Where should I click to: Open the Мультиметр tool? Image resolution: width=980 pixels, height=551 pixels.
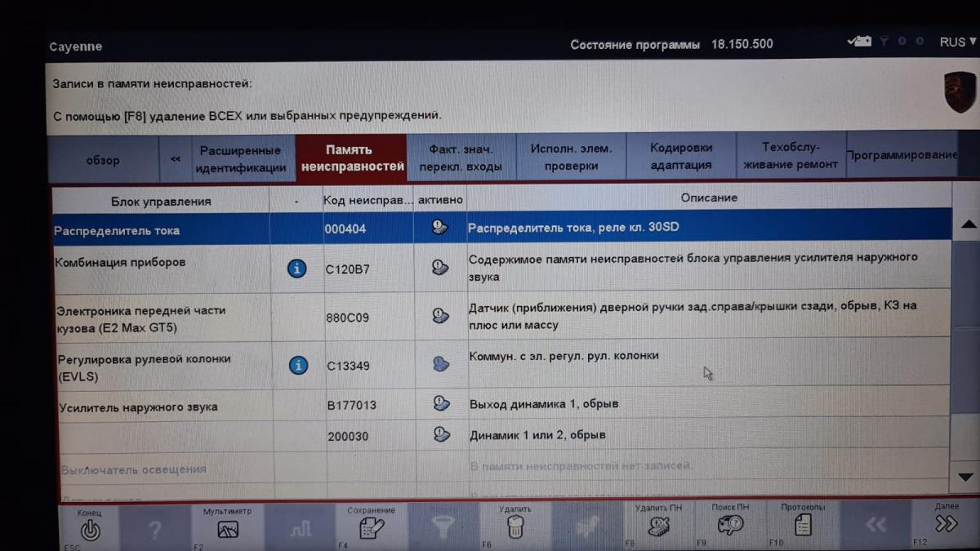coord(228,529)
